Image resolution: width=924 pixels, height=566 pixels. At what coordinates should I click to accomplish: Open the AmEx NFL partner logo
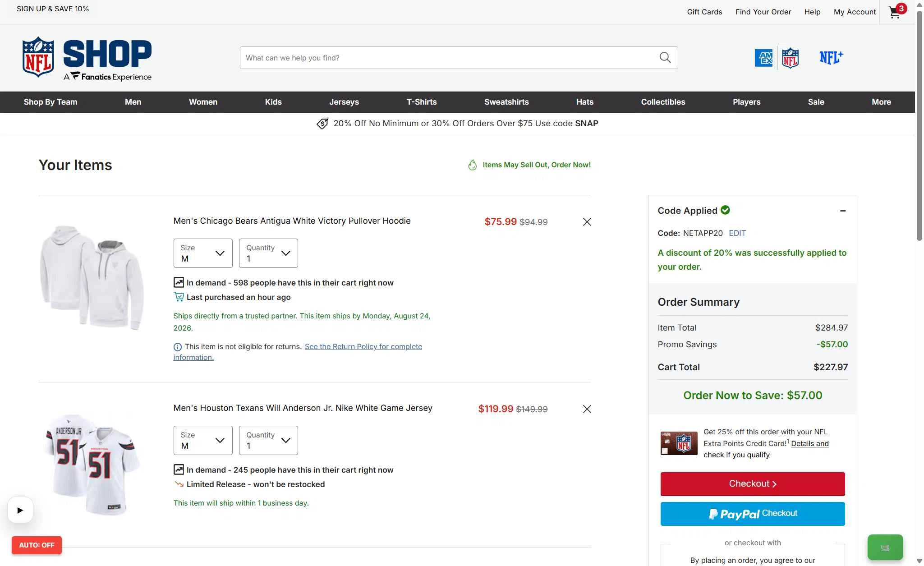click(x=777, y=58)
